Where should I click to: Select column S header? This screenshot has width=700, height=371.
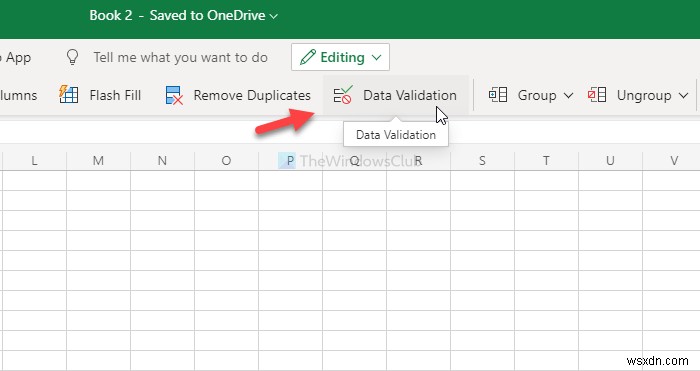(482, 161)
